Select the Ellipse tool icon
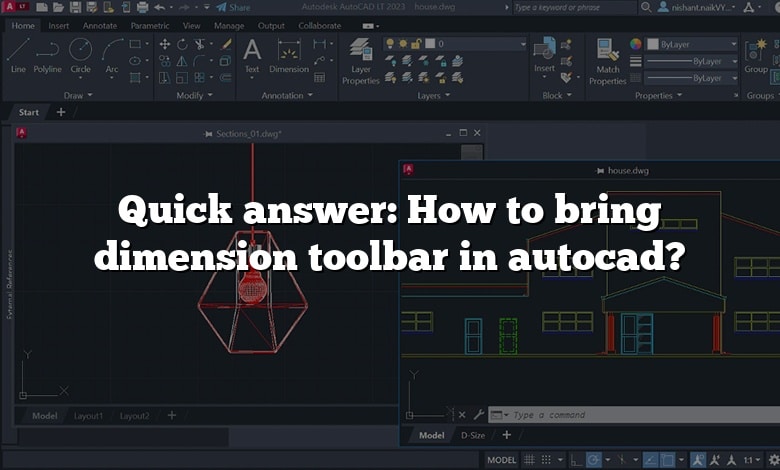Screen dimensions: 780x470 click(x=135, y=61)
